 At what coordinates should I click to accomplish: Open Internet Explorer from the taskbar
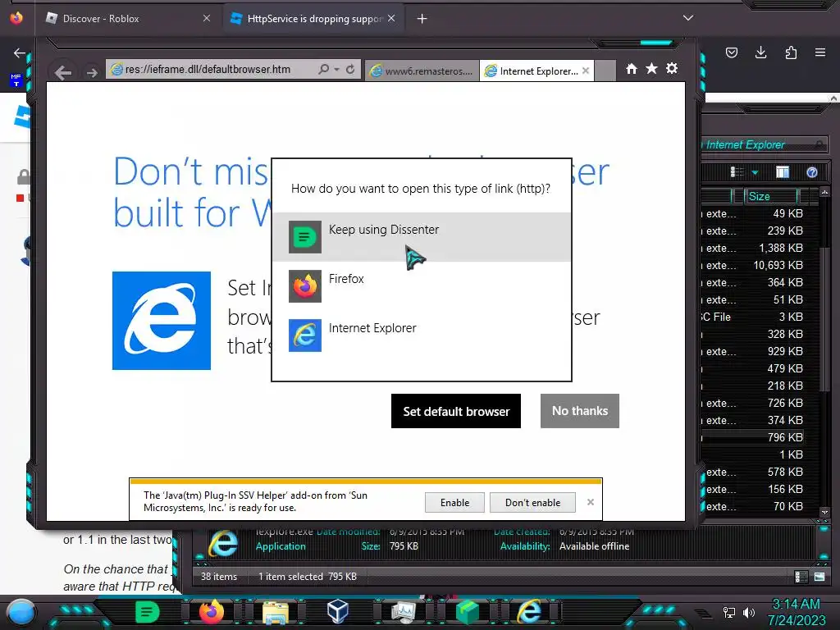529,612
